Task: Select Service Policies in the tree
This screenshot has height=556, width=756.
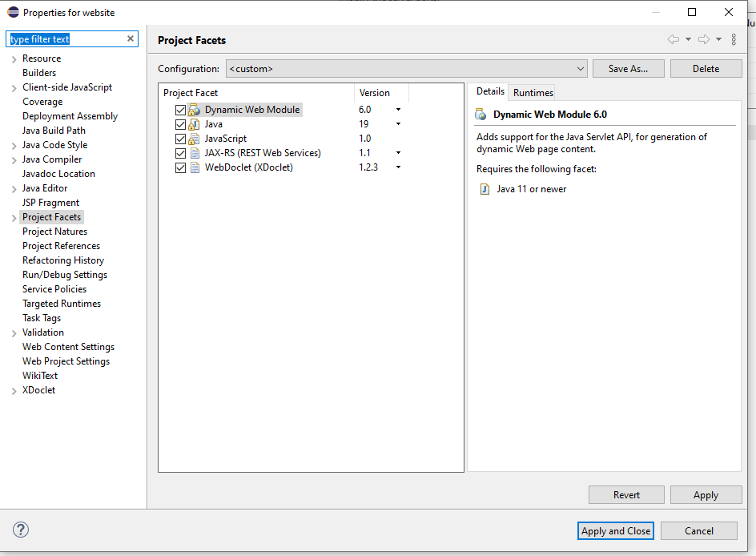Action: [54, 289]
